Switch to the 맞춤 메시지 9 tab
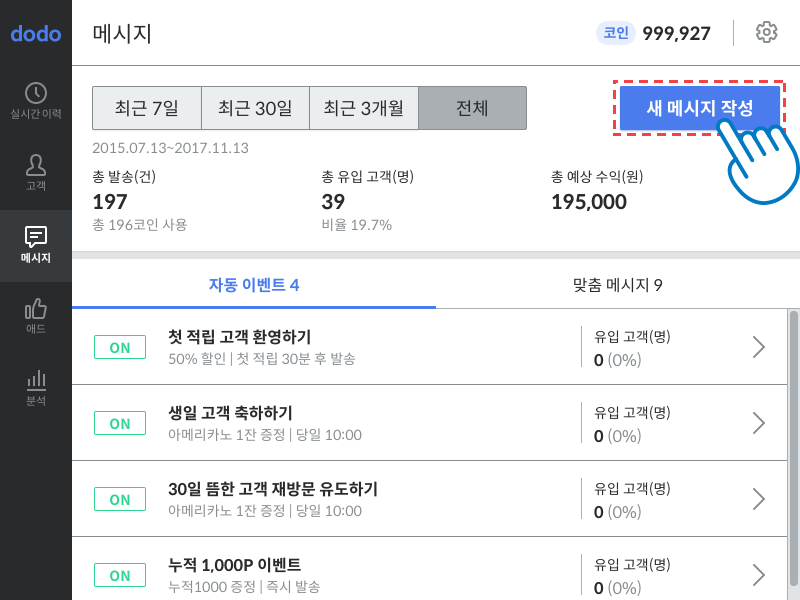 coord(617,285)
